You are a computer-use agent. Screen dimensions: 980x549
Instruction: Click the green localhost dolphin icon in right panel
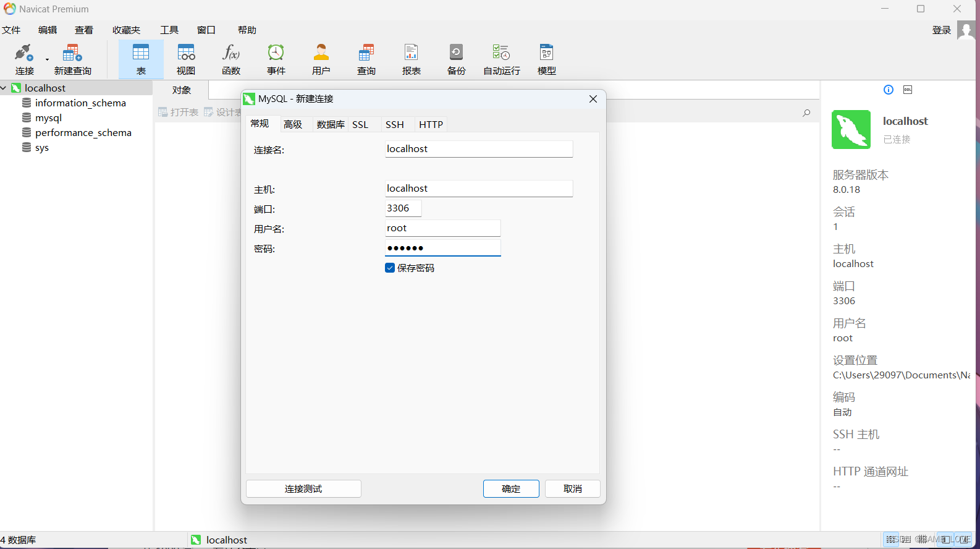[851, 129]
